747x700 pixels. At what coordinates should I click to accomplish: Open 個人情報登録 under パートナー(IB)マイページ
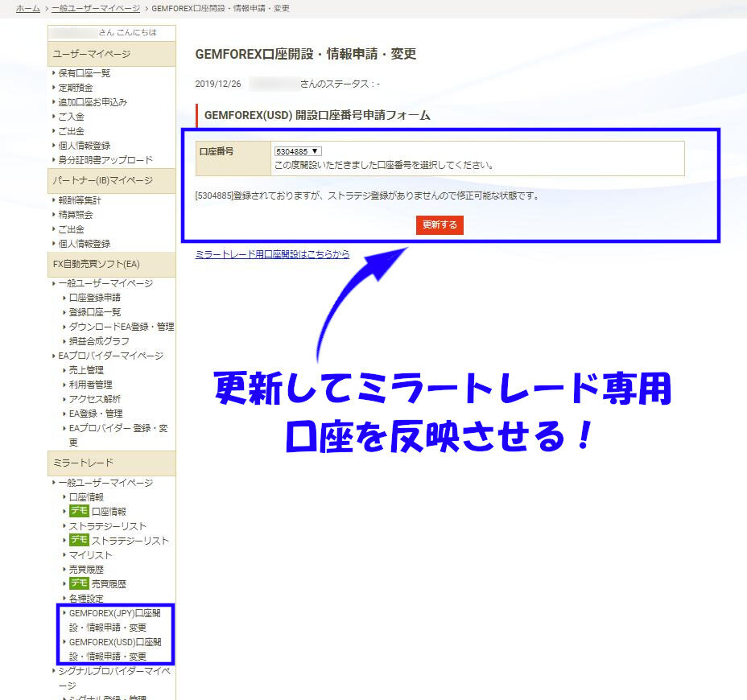click(x=85, y=244)
